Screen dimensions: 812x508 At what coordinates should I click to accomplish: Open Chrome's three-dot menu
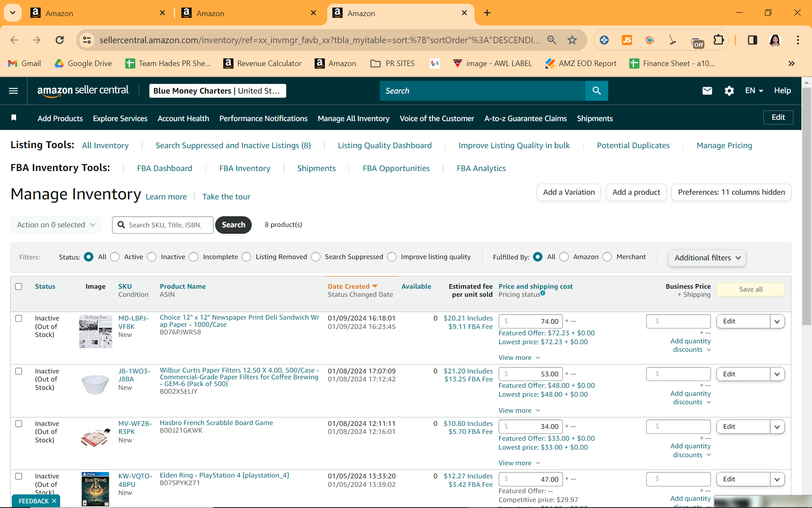click(x=798, y=40)
